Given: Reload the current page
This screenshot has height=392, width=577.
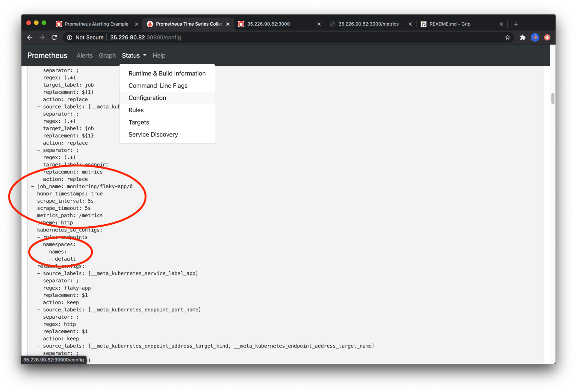Looking at the screenshot, I should [x=54, y=37].
